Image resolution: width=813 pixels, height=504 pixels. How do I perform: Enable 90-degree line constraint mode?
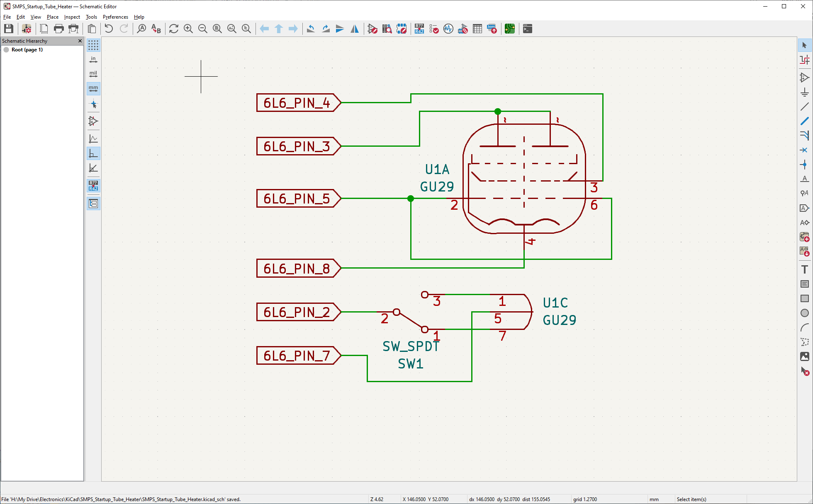coord(93,153)
